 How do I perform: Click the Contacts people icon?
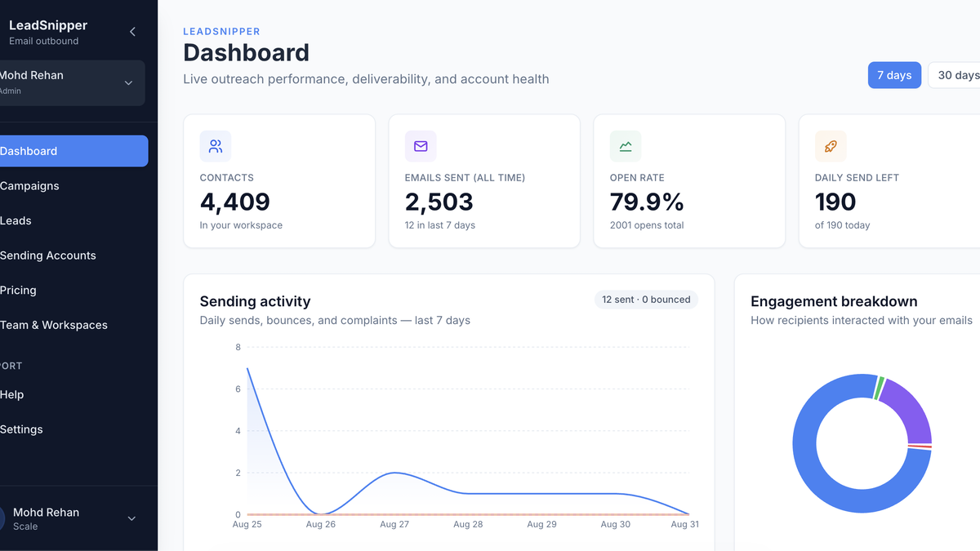click(216, 146)
